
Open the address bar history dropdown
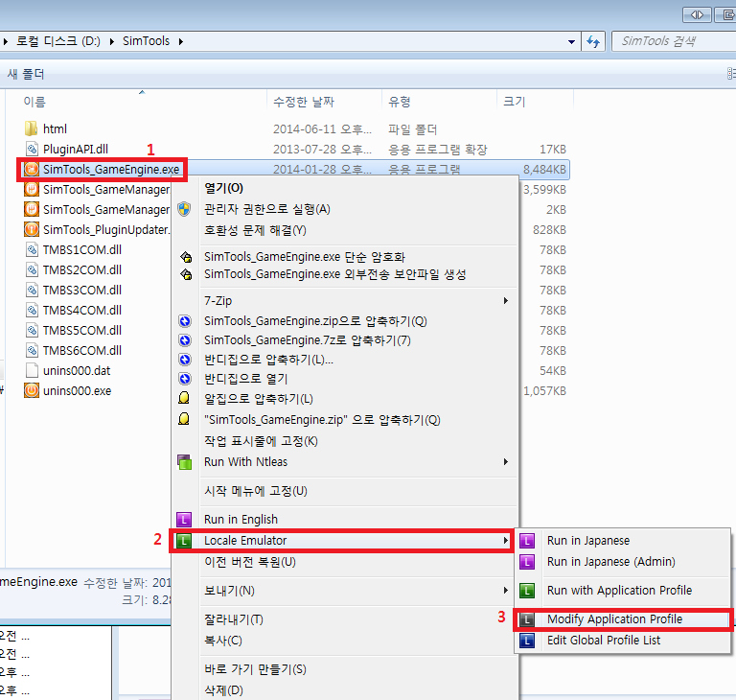point(571,42)
